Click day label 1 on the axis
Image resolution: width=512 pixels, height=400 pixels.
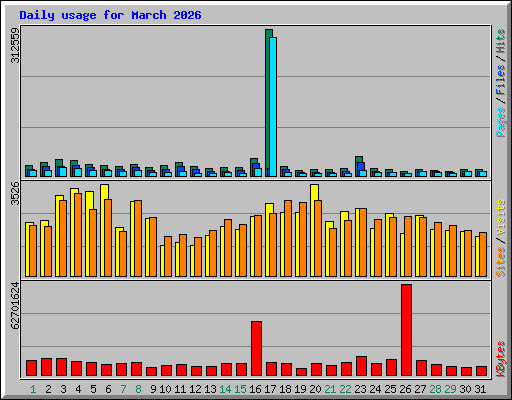[33, 389]
